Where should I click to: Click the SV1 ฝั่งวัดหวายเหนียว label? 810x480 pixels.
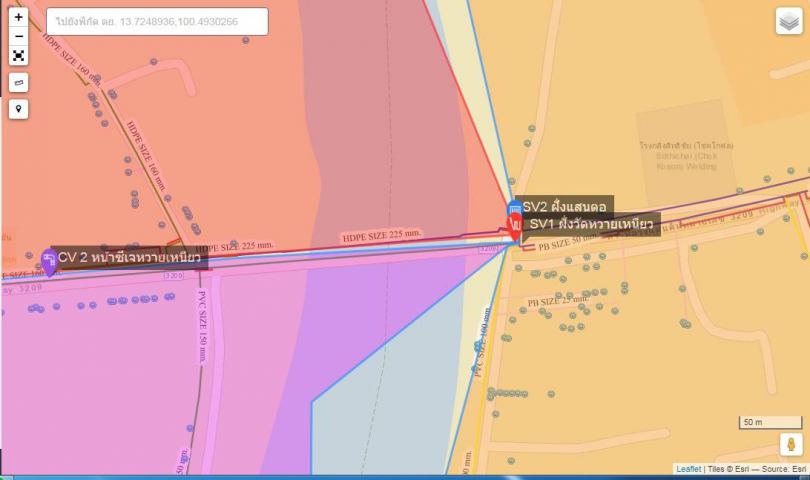tap(591, 224)
